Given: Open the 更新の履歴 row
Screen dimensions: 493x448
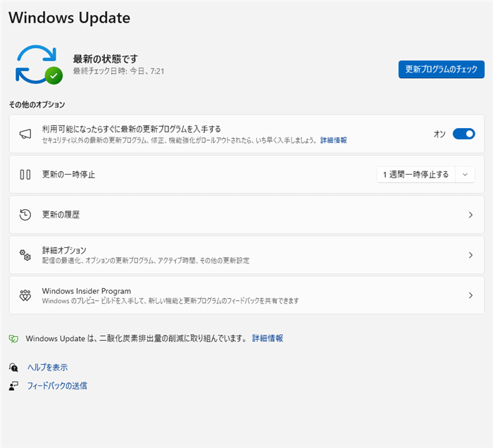Looking at the screenshot, I should point(246,215).
